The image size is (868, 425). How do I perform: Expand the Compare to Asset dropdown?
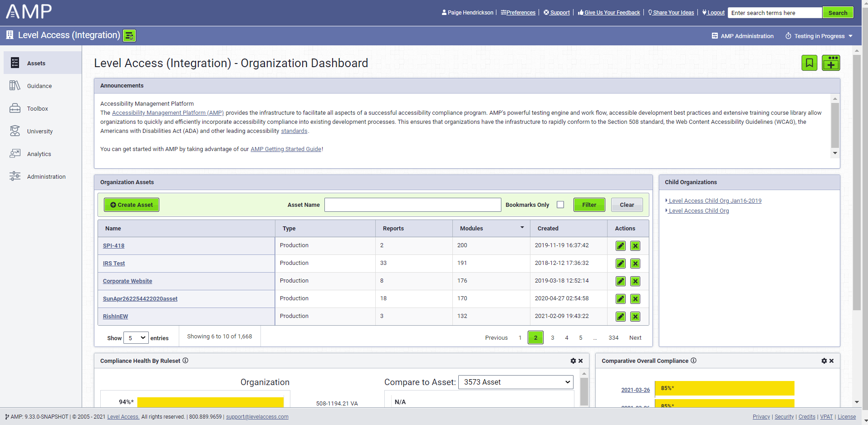click(x=515, y=382)
